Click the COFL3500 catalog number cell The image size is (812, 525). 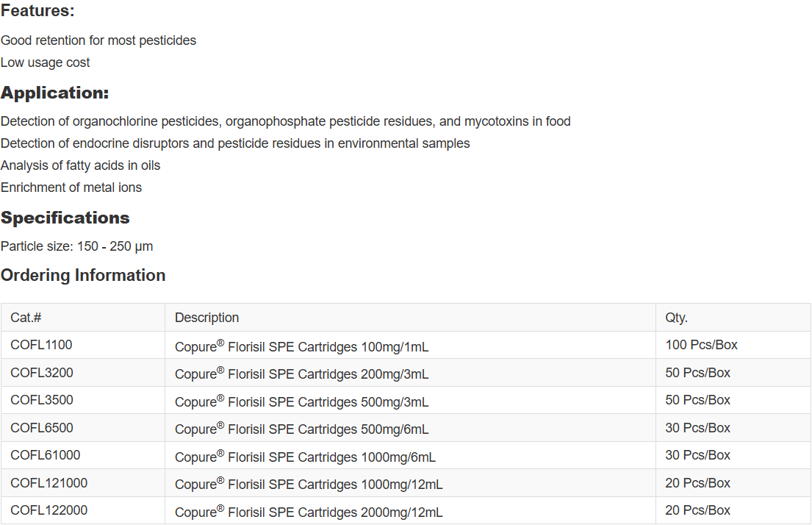pos(42,400)
